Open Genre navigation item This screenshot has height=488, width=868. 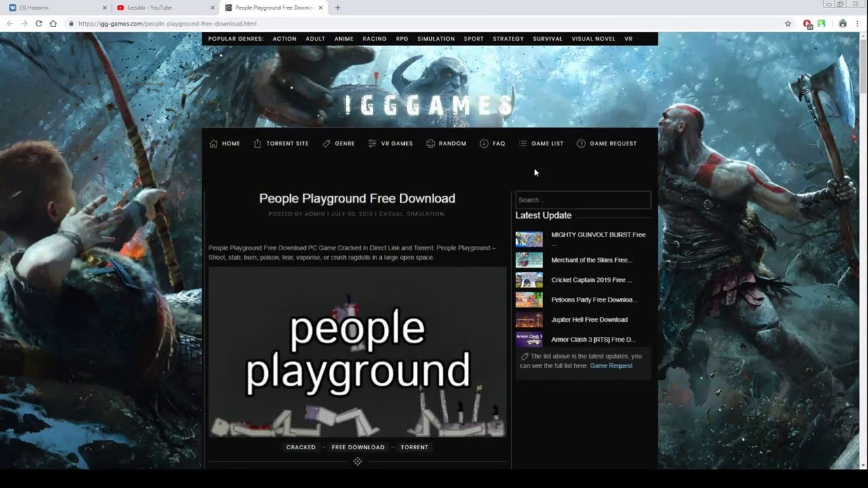(x=344, y=144)
